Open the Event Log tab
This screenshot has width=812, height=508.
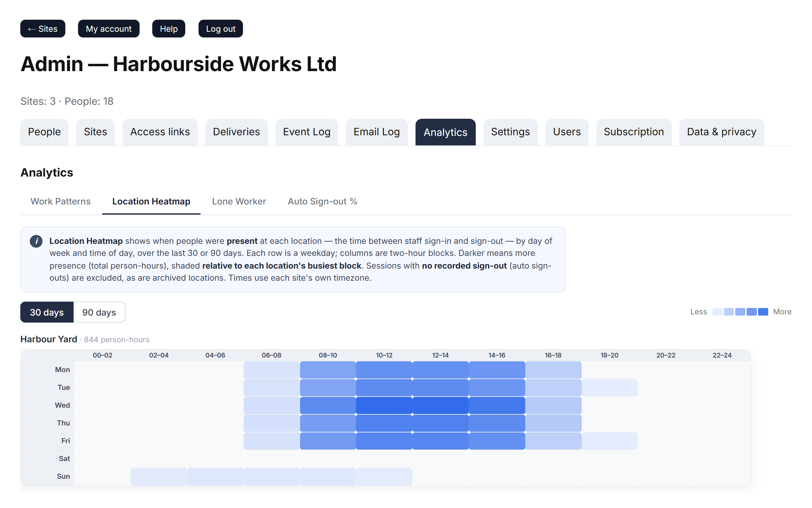(306, 132)
